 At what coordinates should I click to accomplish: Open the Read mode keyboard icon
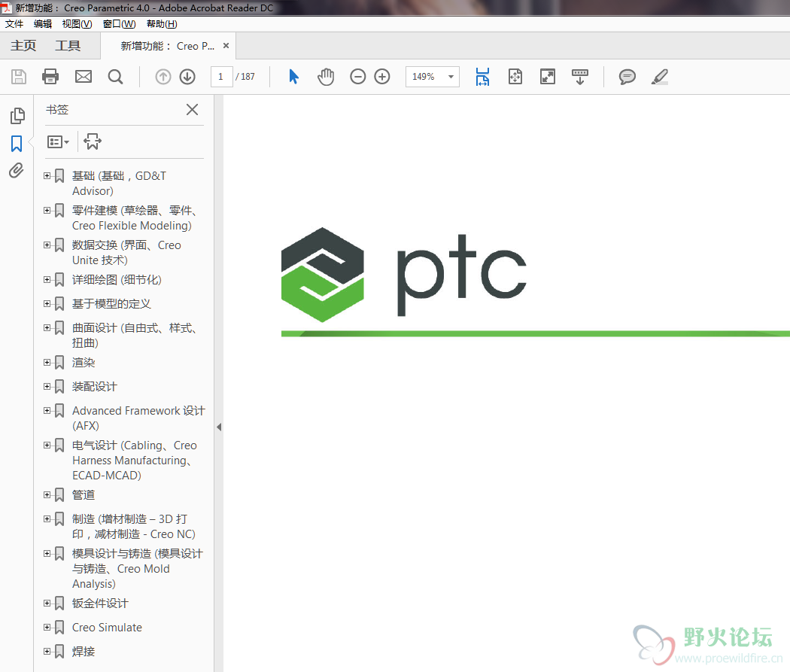click(580, 77)
